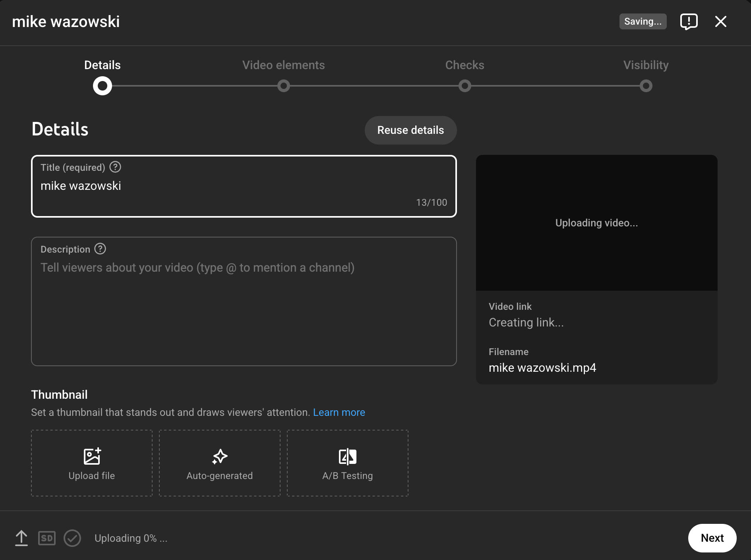Click the Saving status badge

click(x=643, y=21)
